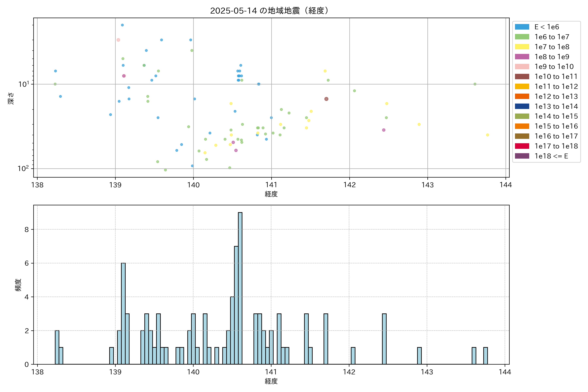The width and height of the screenshot is (588, 392).
Task: Click the '経度' x-axis label under scatter plot
Action: coord(271,194)
